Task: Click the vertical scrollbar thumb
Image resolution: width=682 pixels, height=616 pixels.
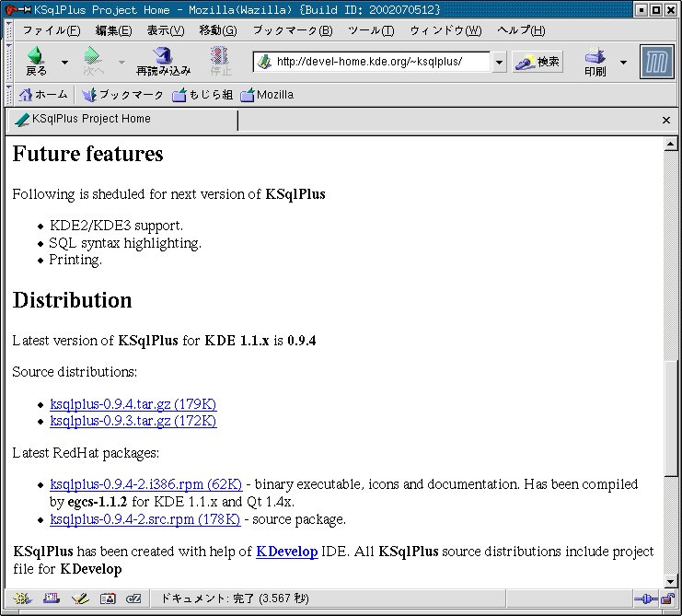Action: [x=670, y=419]
